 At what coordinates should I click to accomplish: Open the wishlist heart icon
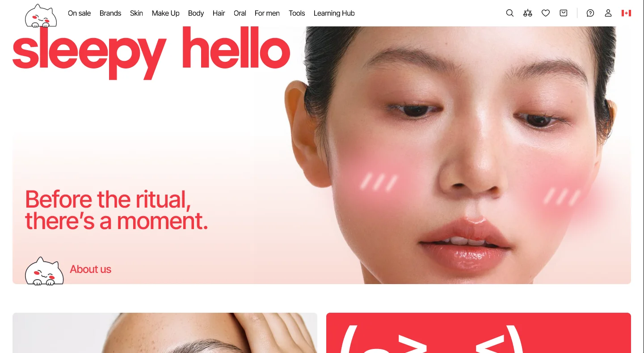click(x=546, y=13)
